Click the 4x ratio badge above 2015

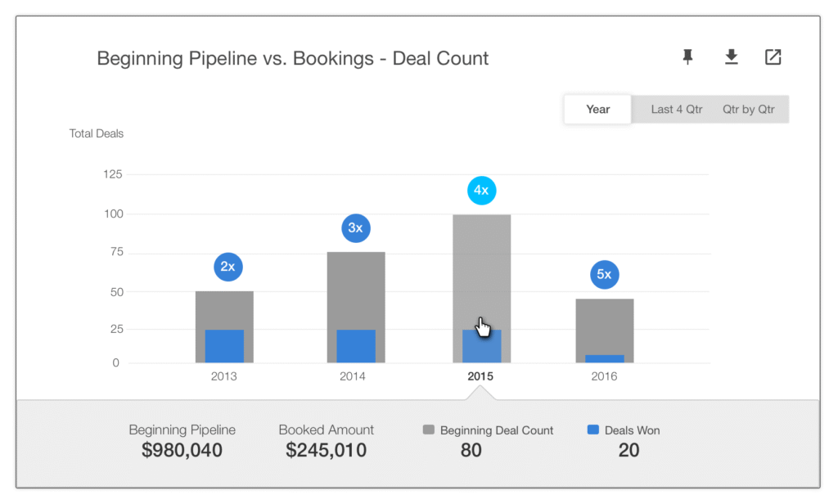(x=481, y=191)
